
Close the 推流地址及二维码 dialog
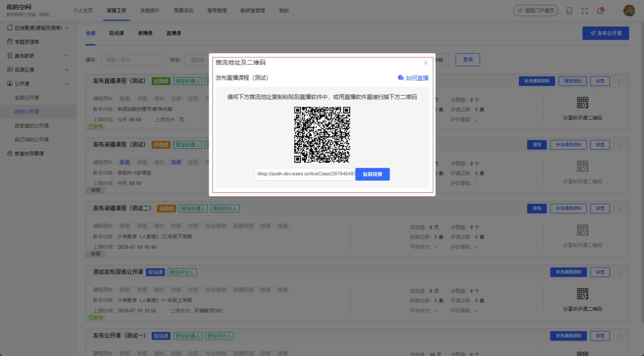click(425, 63)
